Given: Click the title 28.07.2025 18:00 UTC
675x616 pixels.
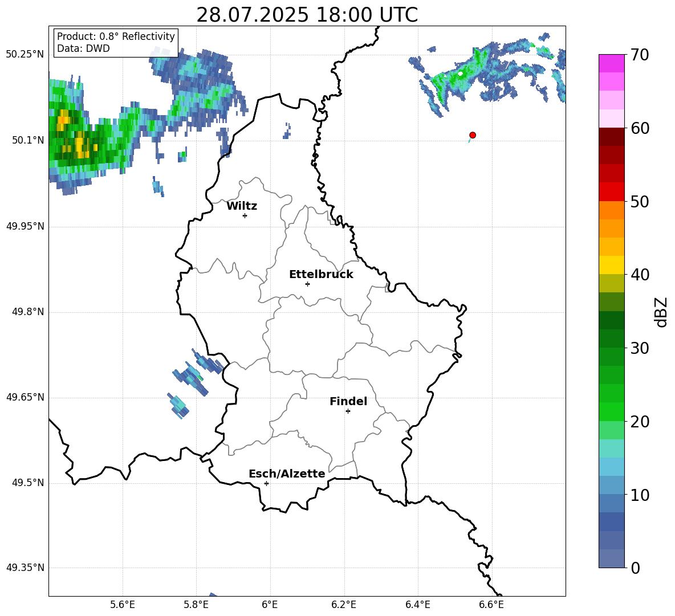Looking at the screenshot, I should 307,15.
